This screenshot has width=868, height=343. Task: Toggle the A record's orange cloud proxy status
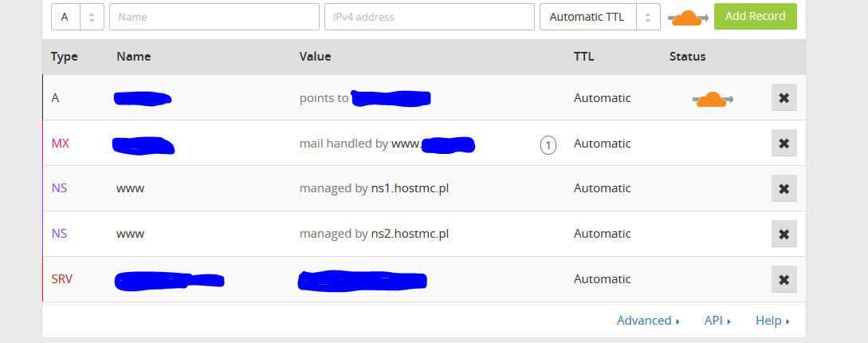(713, 99)
